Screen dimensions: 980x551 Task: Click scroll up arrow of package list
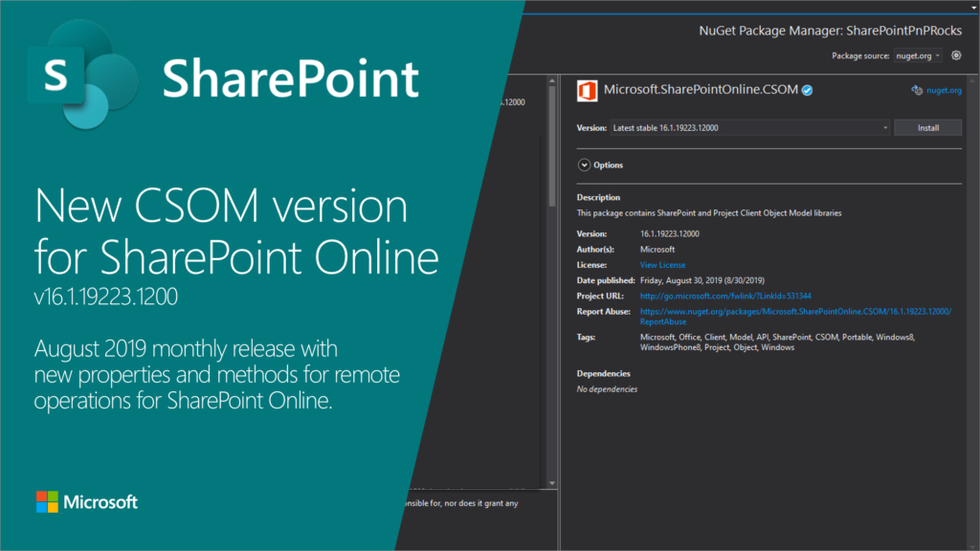pyautogui.click(x=551, y=80)
